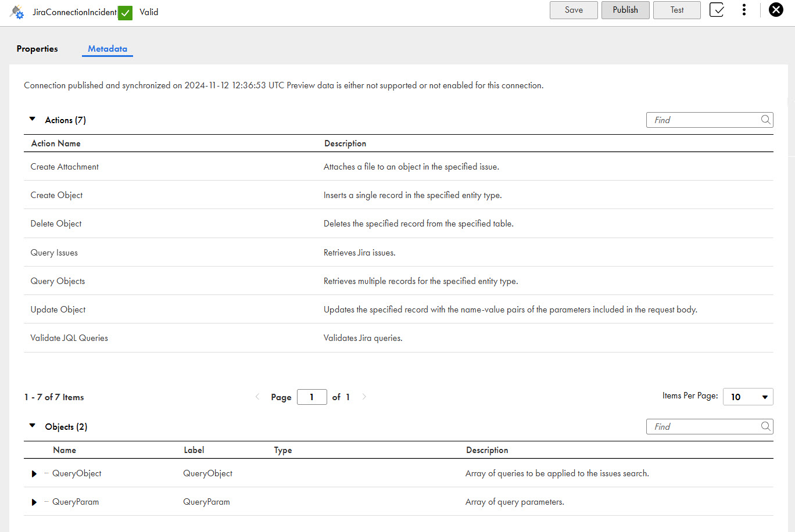Select the Create Attachment action
Screen dimensions: 795x532
coord(65,167)
